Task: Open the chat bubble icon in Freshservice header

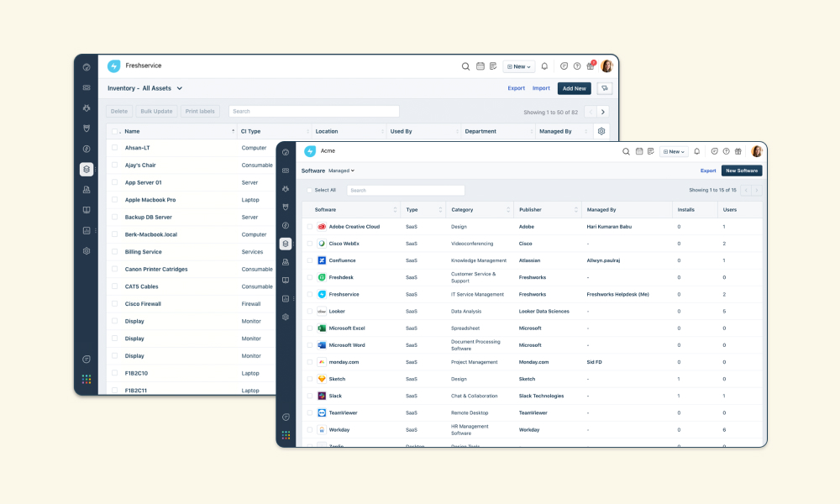Action: [x=564, y=66]
